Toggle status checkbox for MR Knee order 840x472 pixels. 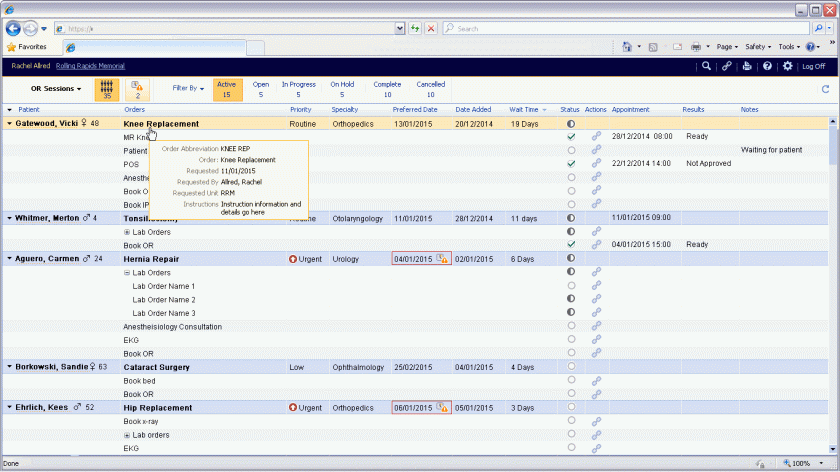[571, 136]
